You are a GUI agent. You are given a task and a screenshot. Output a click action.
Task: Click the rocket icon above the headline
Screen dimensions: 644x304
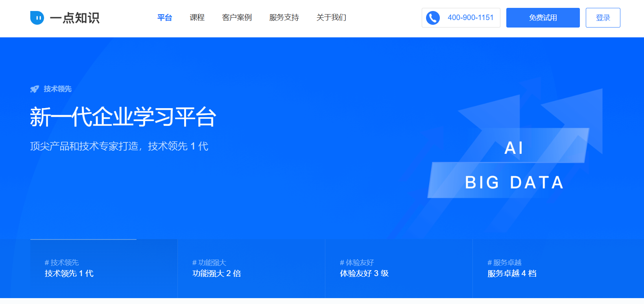click(x=35, y=89)
